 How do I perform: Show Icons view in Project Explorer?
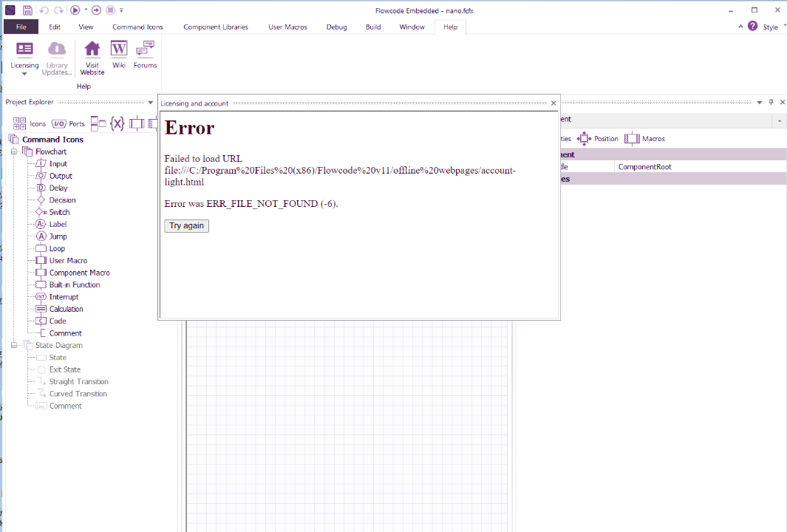pos(29,123)
